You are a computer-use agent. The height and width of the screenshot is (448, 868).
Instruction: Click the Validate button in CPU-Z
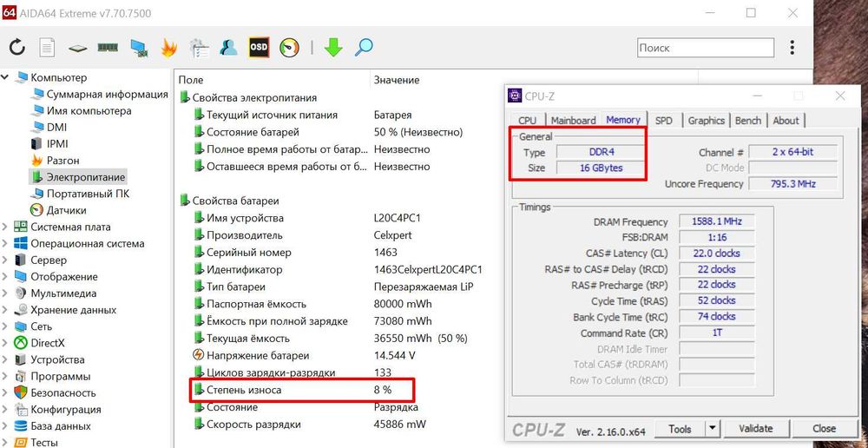coord(756,429)
